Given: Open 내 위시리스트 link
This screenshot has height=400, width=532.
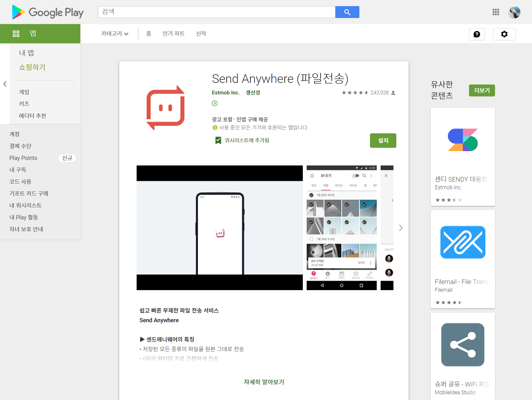Looking at the screenshot, I should point(25,205).
